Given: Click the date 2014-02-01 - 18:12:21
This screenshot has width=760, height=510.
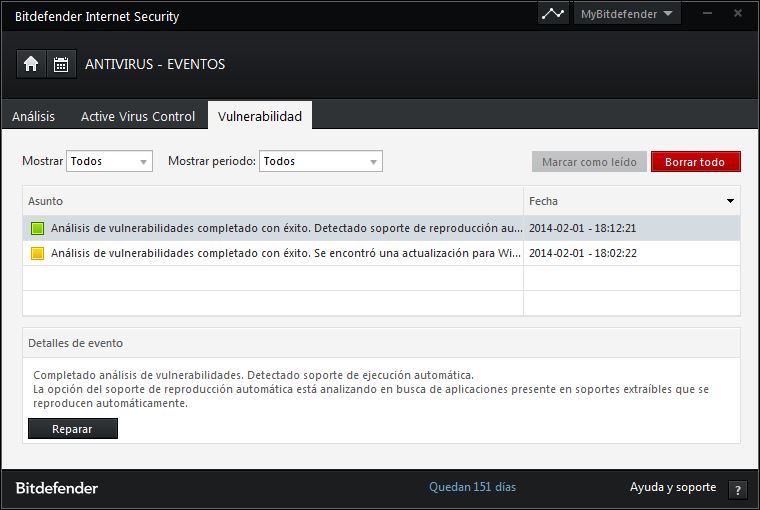Looking at the screenshot, I should pyautogui.click(x=582, y=228).
